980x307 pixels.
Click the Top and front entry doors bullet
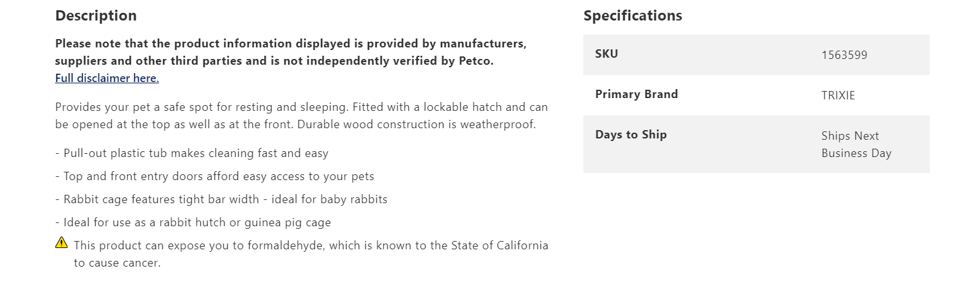pos(214,176)
